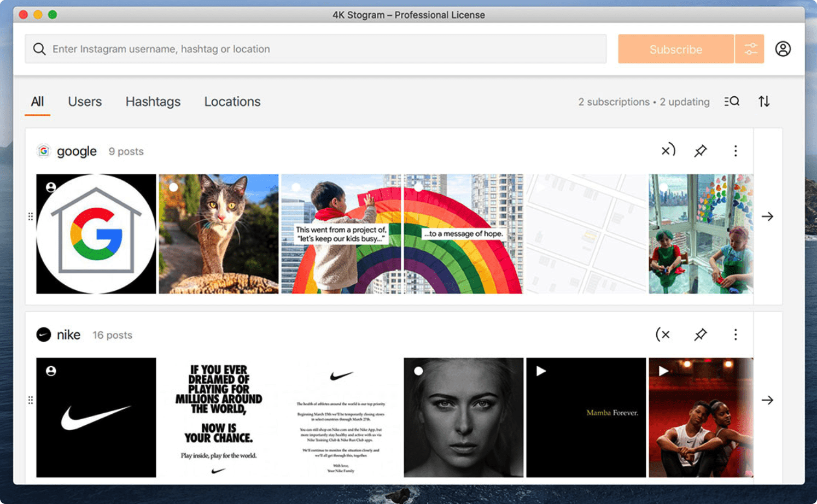Play the two athletes video thumbnail

(x=701, y=418)
